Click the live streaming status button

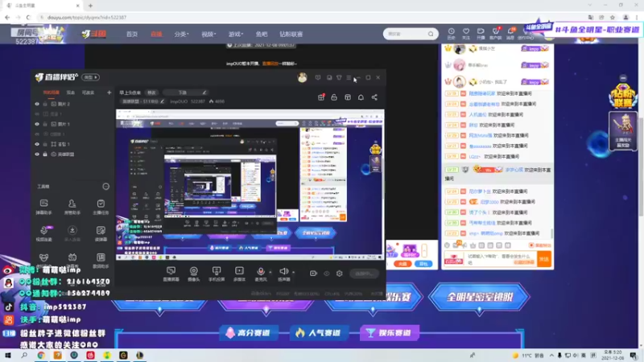coord(364,274)
